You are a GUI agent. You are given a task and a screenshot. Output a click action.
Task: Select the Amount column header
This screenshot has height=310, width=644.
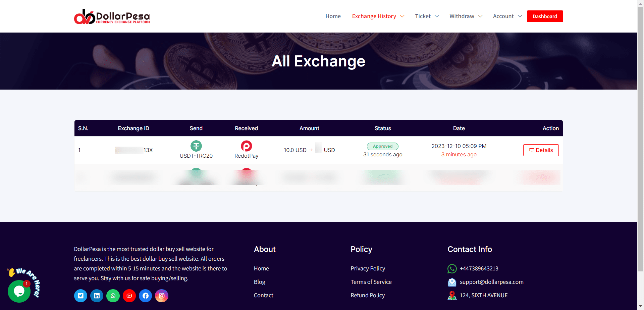coord(309,128)
